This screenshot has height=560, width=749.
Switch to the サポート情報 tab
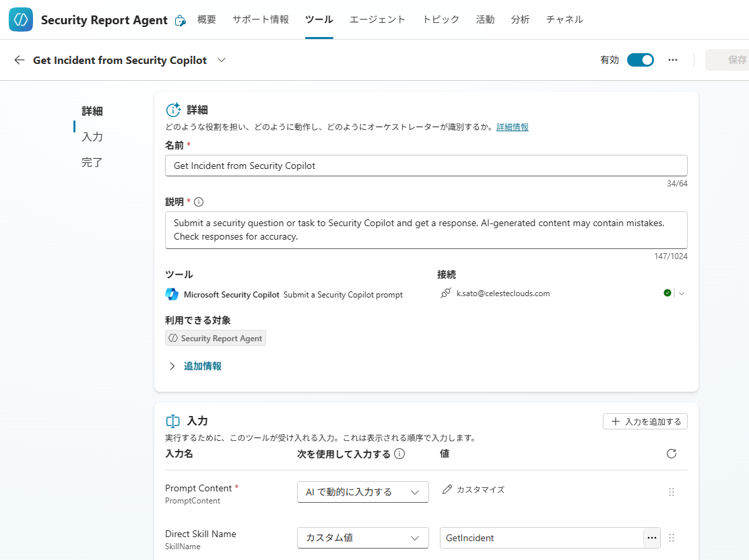[x=261, y=20]
